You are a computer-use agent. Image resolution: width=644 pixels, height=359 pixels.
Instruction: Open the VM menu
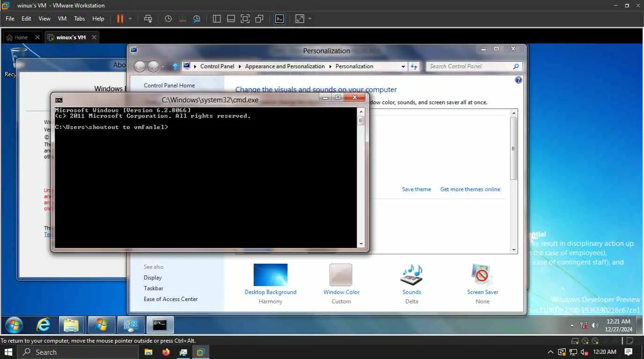pyautogui.click(x=62, y=19)
